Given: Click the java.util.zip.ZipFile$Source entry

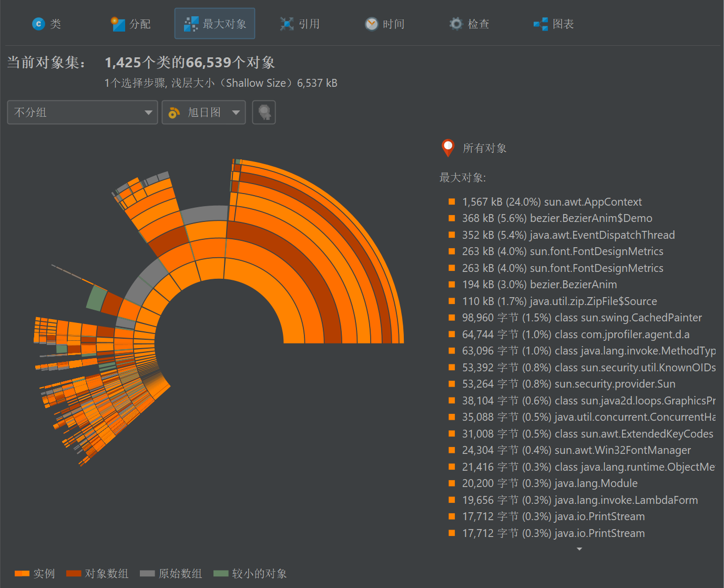Looking at the screenshot, I should coord(559,301).
